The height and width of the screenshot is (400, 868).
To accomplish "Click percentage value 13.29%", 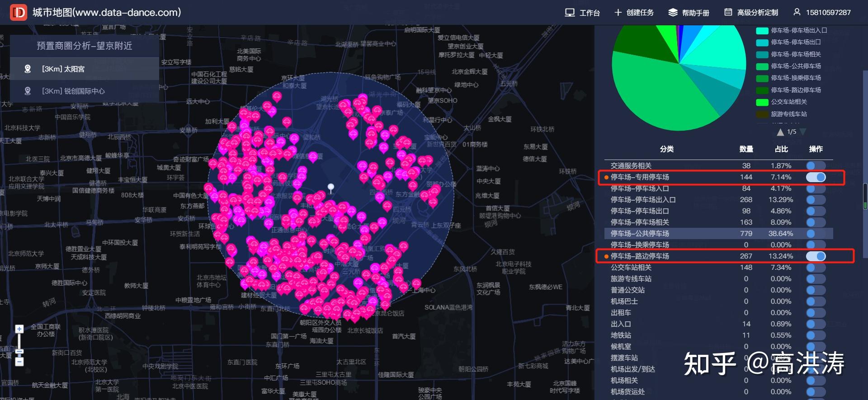I will [x=781, y=200].
